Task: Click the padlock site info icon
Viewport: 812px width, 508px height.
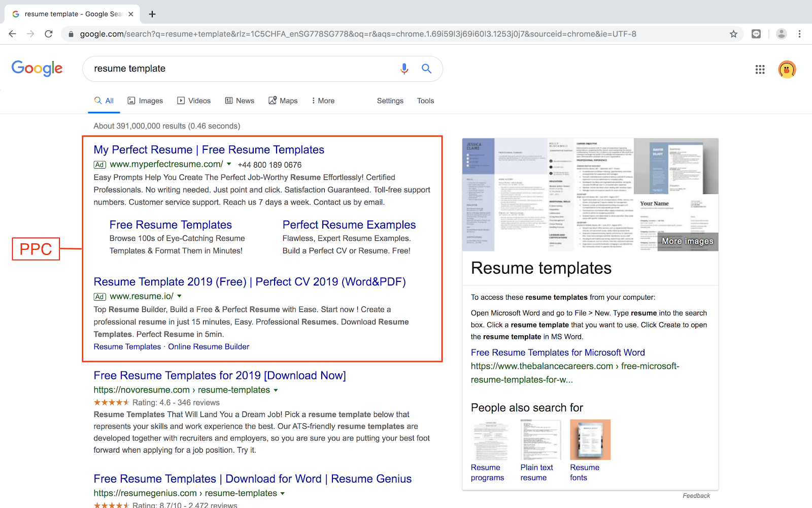Action: click(71, 34)
